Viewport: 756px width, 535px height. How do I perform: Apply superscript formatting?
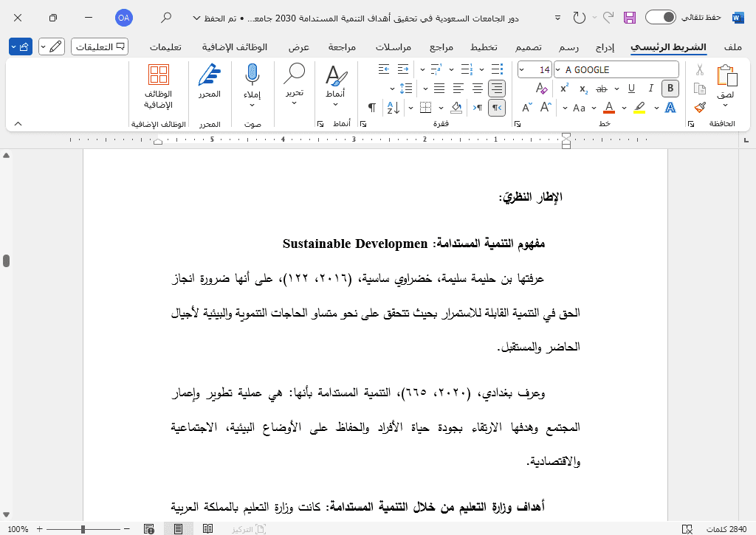[564, 89]
